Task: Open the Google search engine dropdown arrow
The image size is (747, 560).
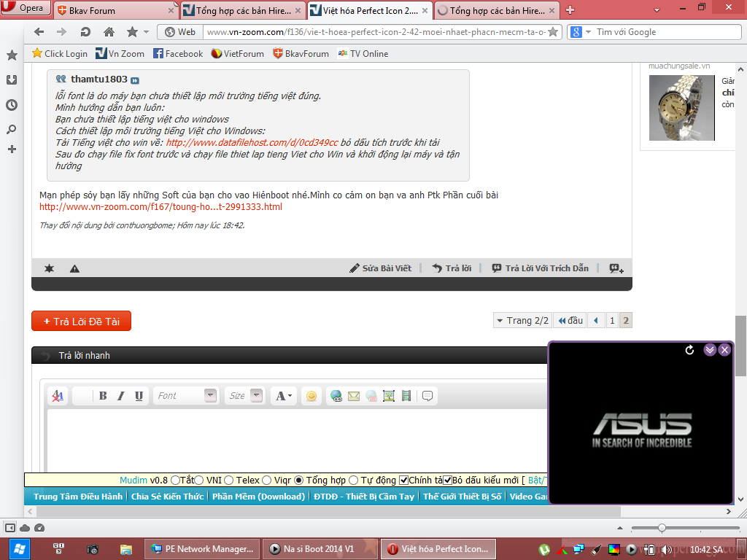Action: pyautogui.click(x=588, y=32)
